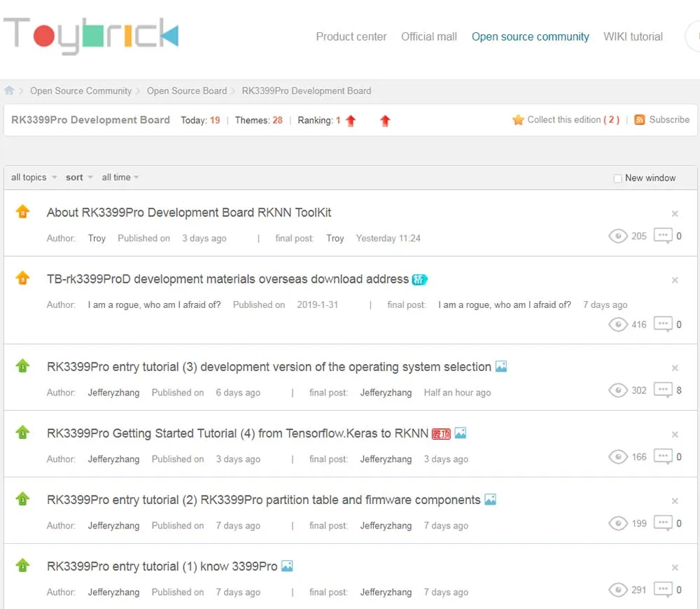Close the overseas download address row with X

(675, 281)
